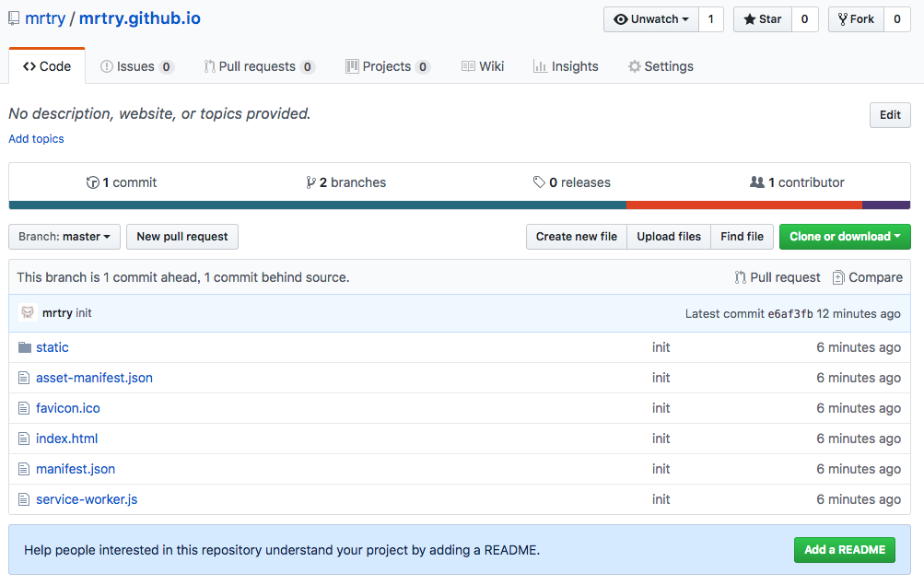Click commit hash e6af3fb

[x=790, y=314]
